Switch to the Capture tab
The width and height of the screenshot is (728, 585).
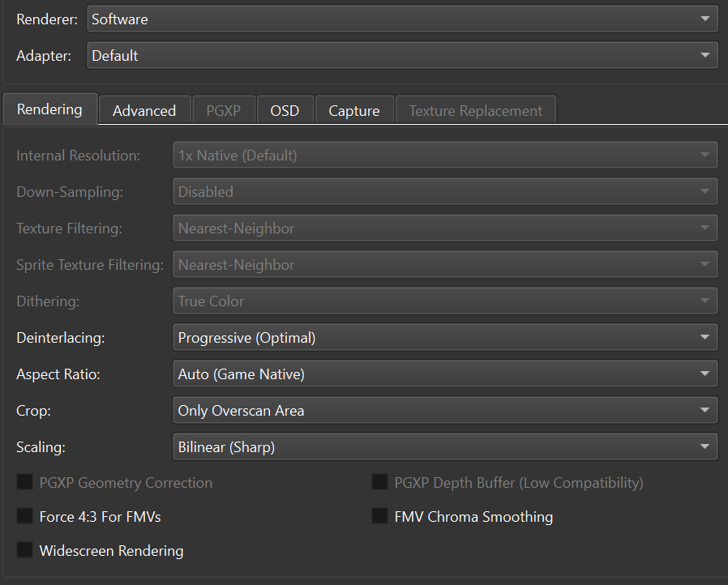354,110
